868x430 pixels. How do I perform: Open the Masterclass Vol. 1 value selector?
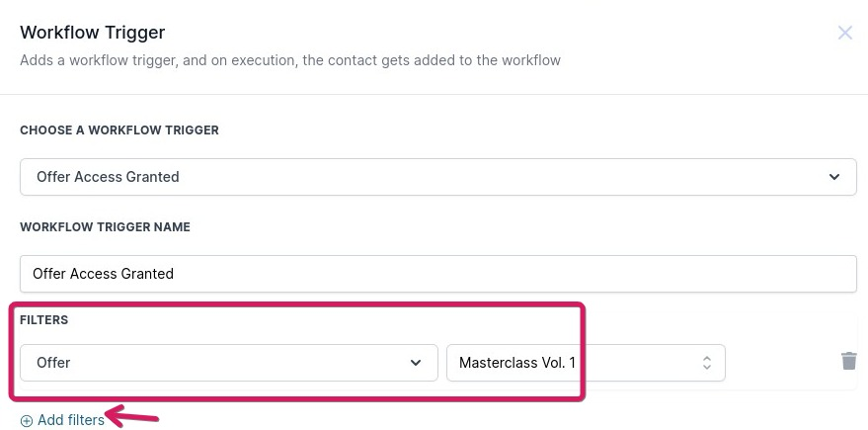586,363
